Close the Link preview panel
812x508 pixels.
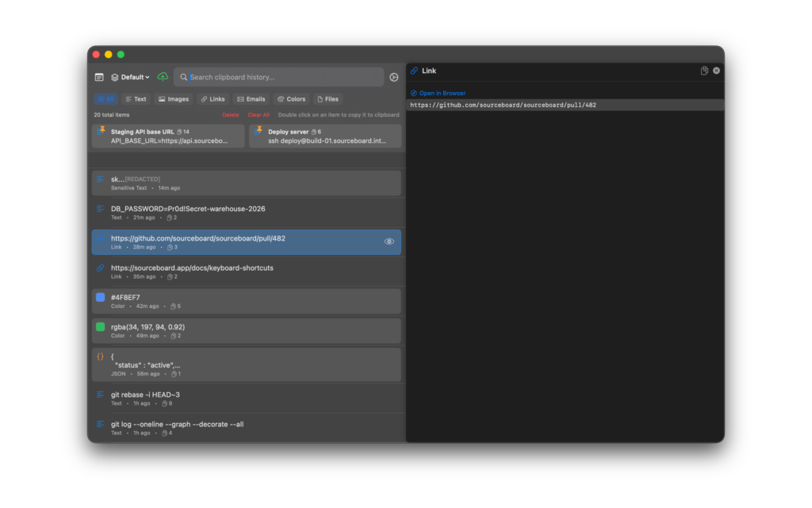point(716,71)
